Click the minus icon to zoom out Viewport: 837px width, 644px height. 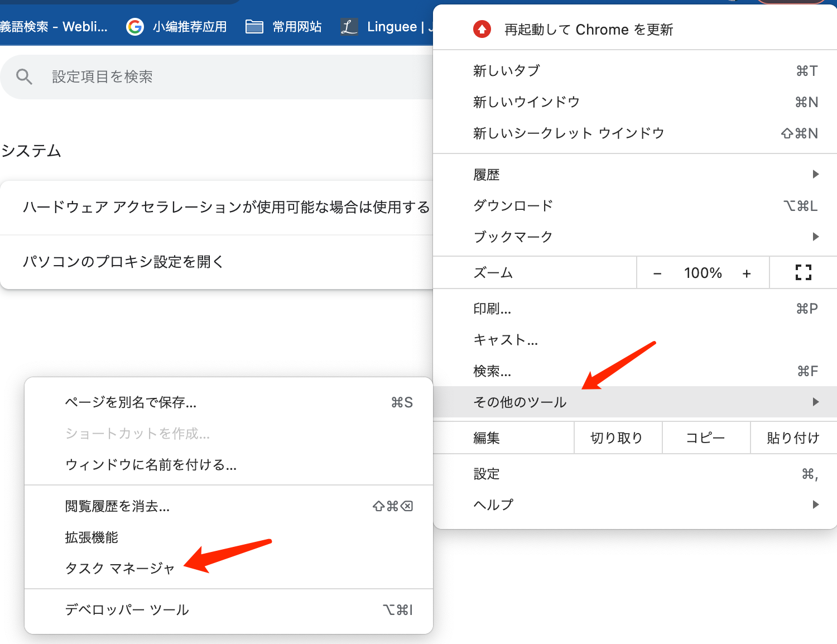657,273
